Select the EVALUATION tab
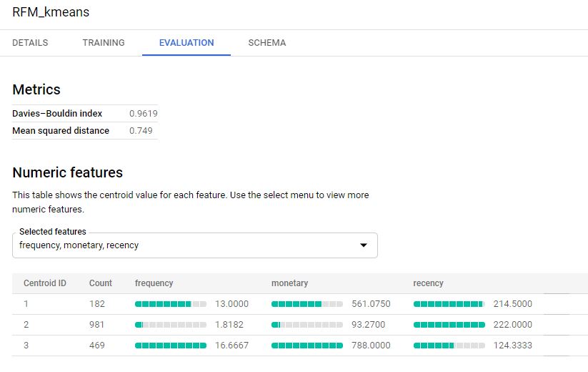 click(x=186, y=43)
